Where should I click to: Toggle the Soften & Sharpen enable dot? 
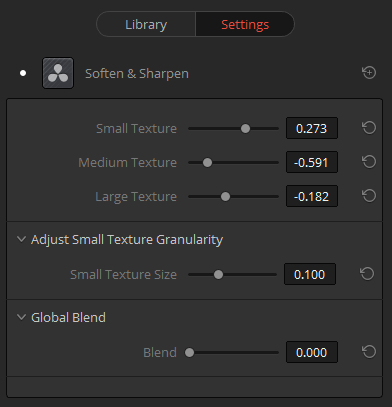point(23,73)
